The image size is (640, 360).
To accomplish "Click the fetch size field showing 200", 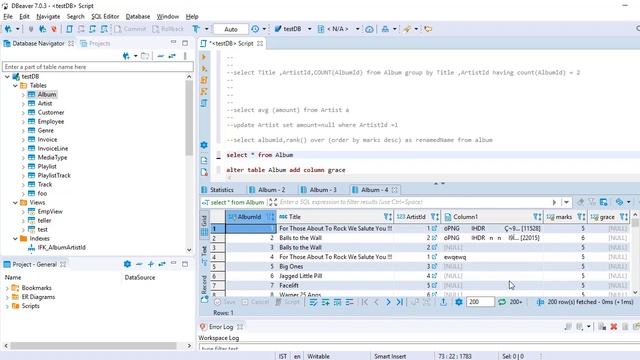I will (x=480, y=302).
